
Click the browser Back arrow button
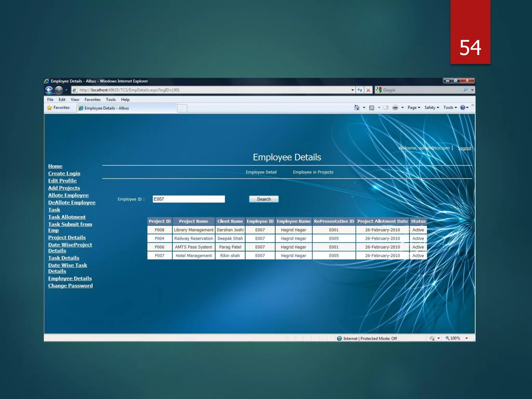[x=49, y=90]
